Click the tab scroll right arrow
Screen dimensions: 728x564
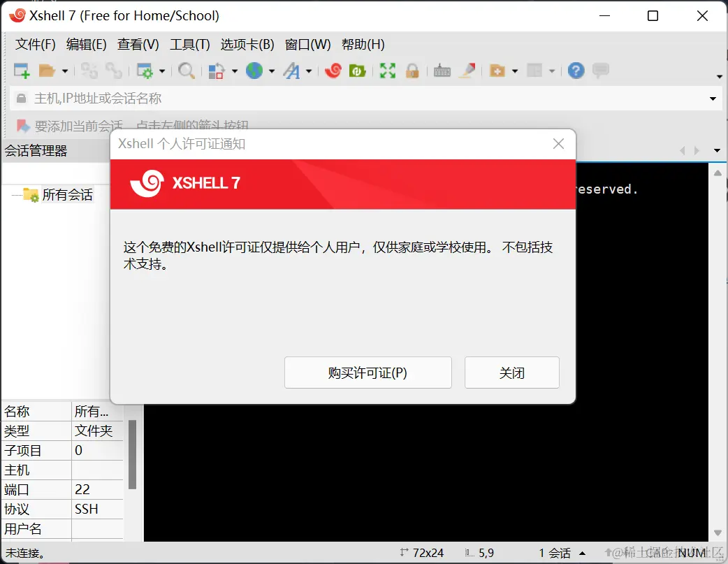[697, 150]
